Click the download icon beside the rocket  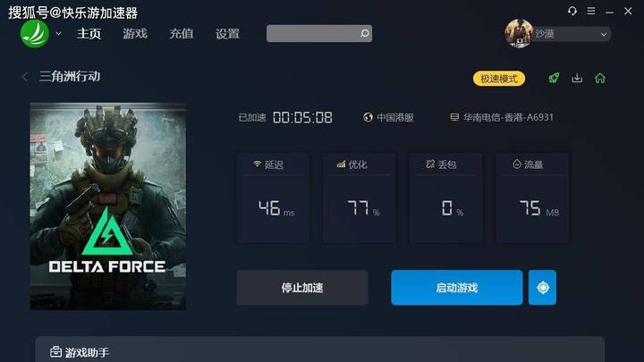tap(577, 78)
